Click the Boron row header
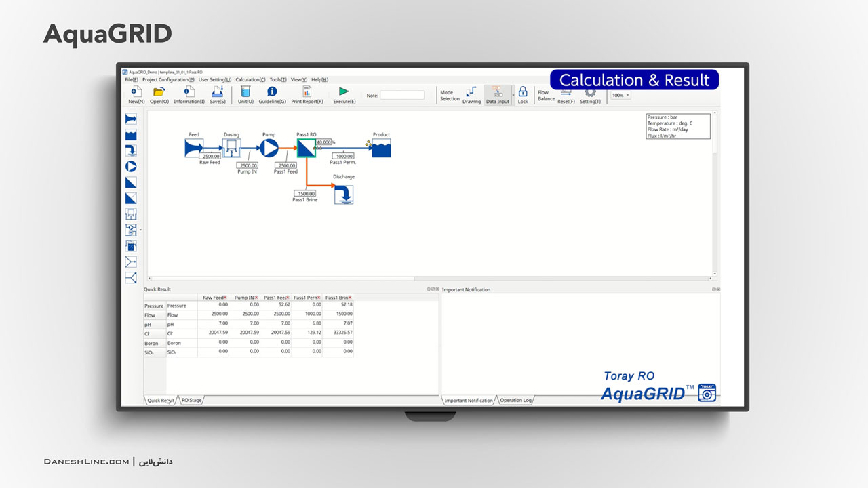Viewport: 868px width, 488px height. tap(154, 343)
